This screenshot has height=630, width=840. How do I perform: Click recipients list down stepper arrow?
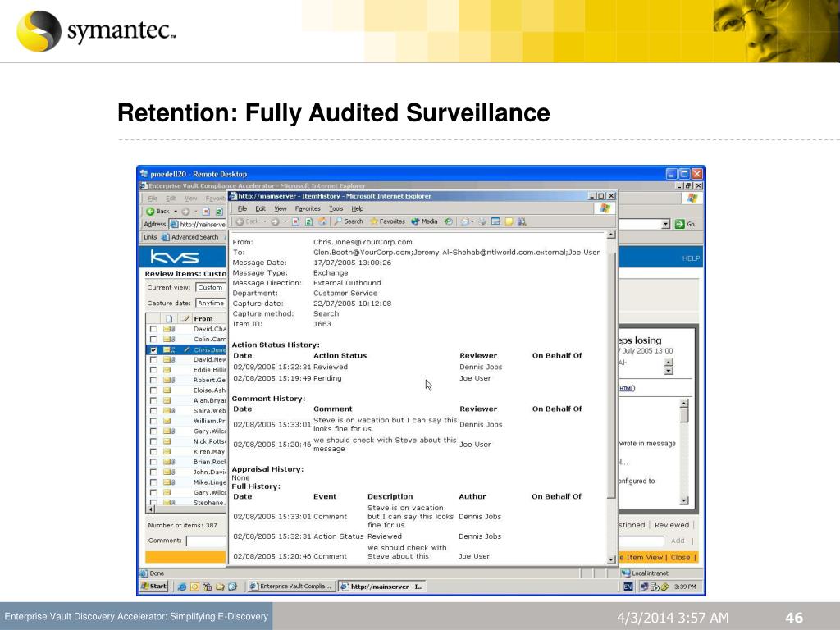click(x=668, y=371)
